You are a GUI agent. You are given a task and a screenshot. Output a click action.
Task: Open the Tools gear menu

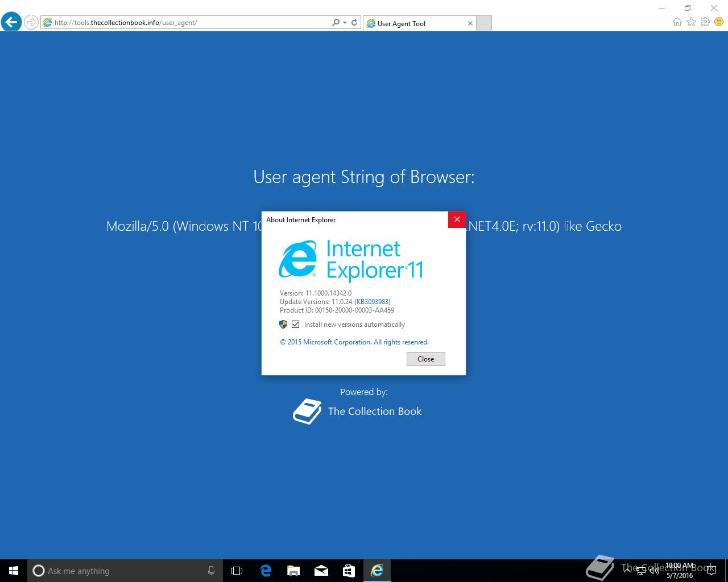tap(705, 22)
